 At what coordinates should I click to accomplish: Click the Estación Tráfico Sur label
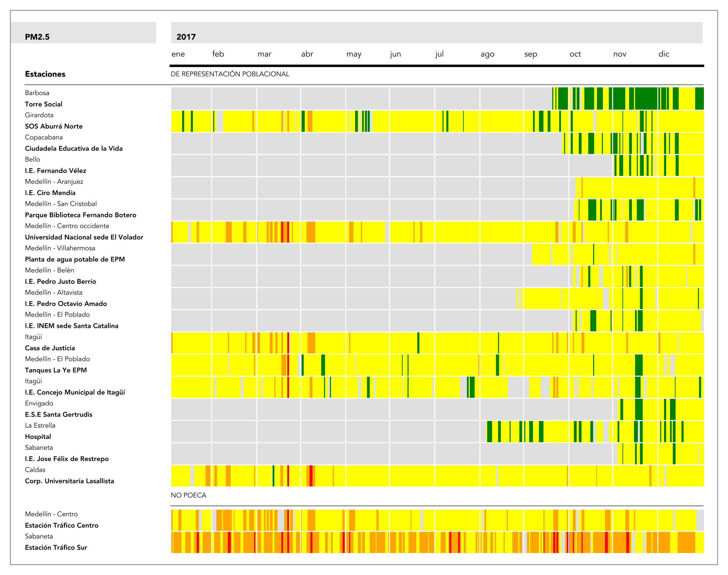56,547
